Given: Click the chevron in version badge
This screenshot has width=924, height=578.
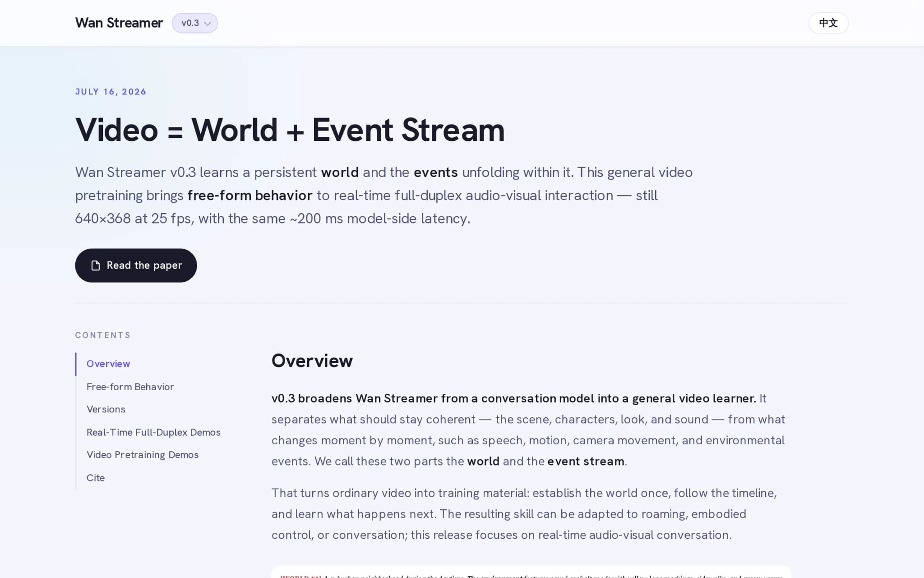Looking at the screenshot, I should [x=208, y=23].
